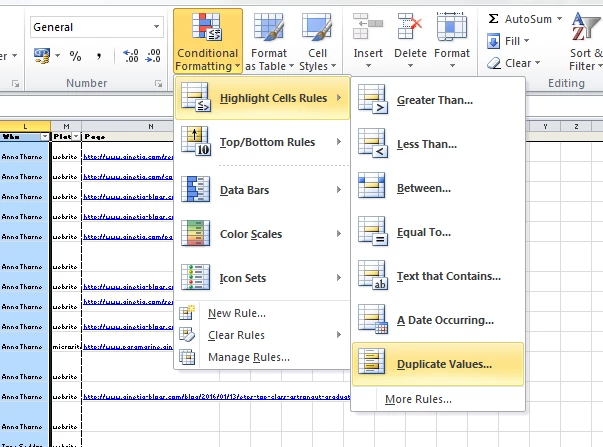Open Number group dialog launcher
Screen dimensions: 603x447
(x=158, y=83)
